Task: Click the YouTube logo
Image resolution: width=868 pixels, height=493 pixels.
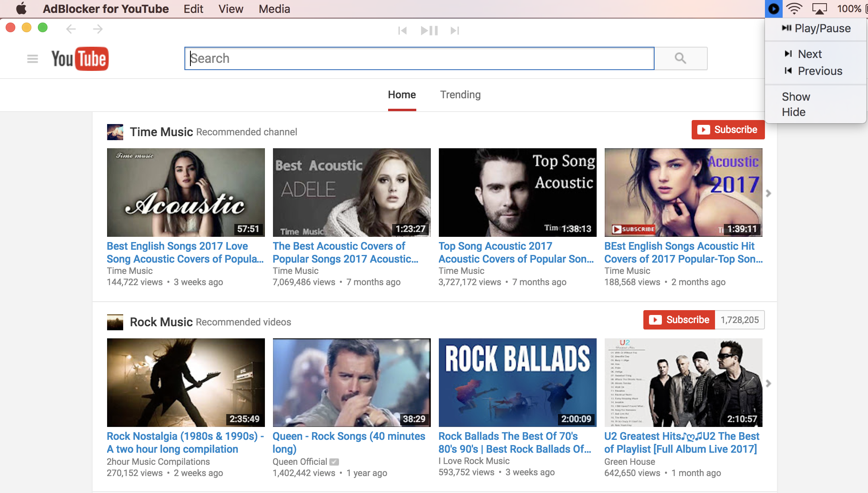Action: coord(80,59)
